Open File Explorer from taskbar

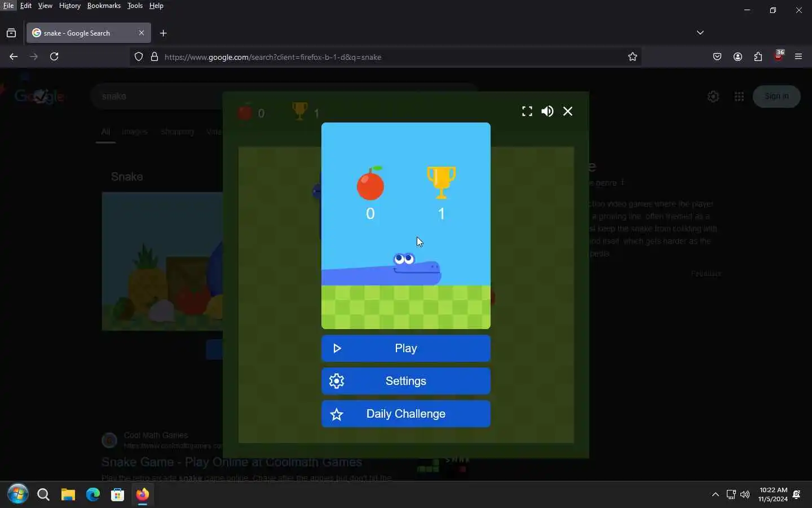click(68, 495)
